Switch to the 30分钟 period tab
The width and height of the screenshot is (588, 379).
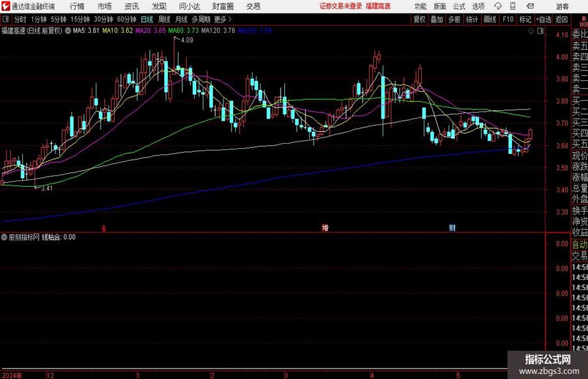(x=103, y=19)
